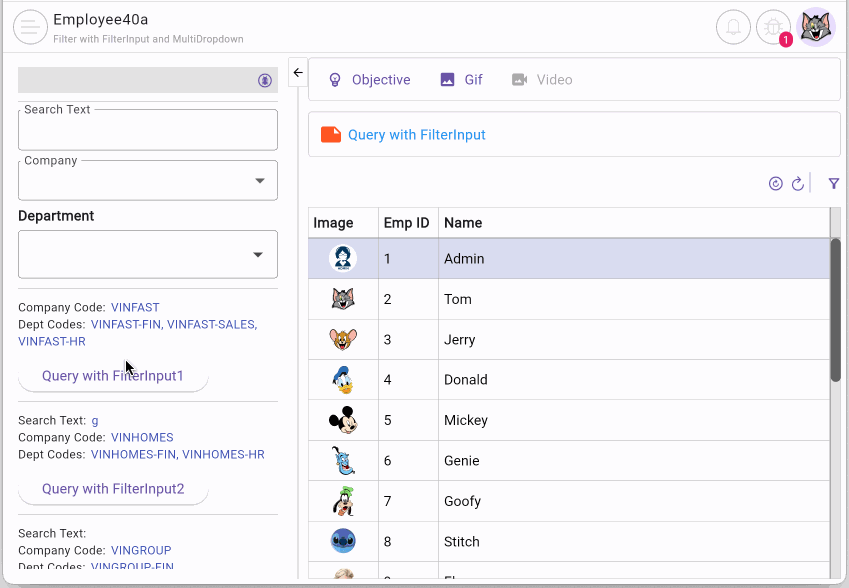This screenshot has width=849, height=588.
Task: Open the notifications bell
Action: point(733,27)
